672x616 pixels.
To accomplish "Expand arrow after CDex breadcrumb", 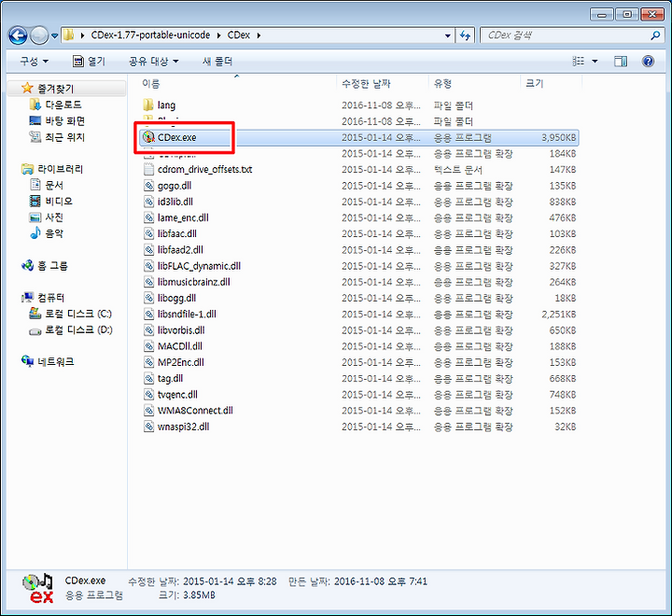I will point(259,35).
